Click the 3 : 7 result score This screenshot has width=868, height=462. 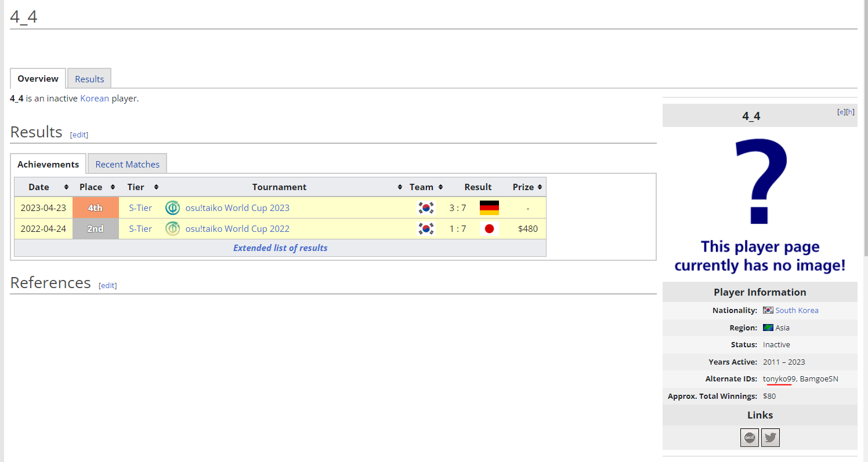pos(458,208)
